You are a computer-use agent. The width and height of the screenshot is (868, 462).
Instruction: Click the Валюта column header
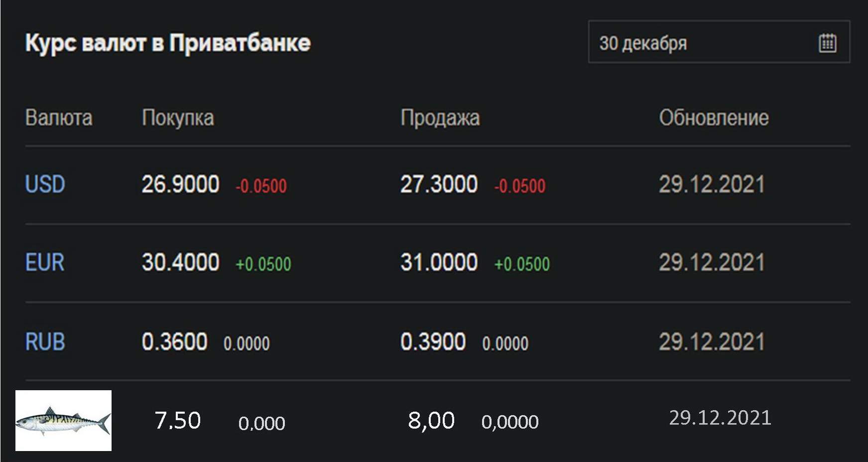[x=59, y=118]
